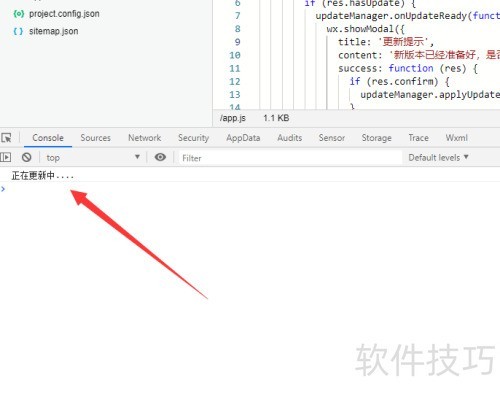Click the wx.showModal code line
This screenshot has width=500, height=397.
tap(365, 29)
